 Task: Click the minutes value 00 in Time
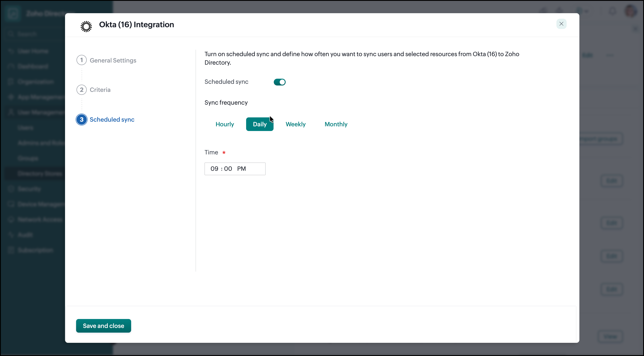coord(228,169)
